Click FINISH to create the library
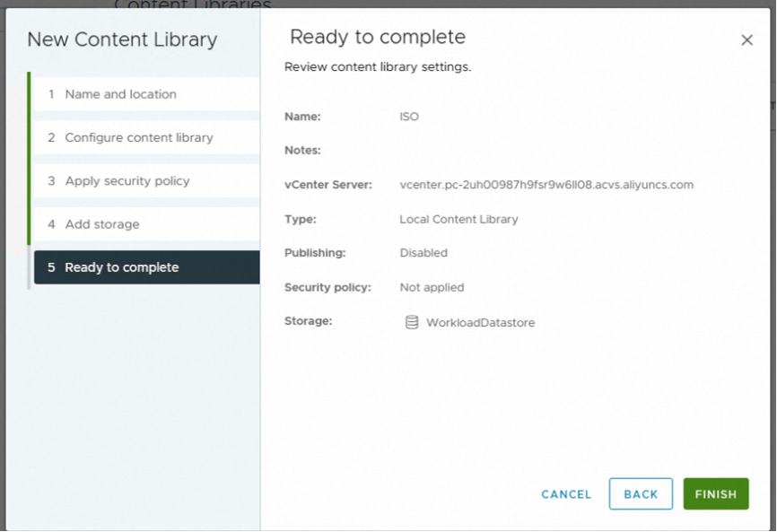 715,494
